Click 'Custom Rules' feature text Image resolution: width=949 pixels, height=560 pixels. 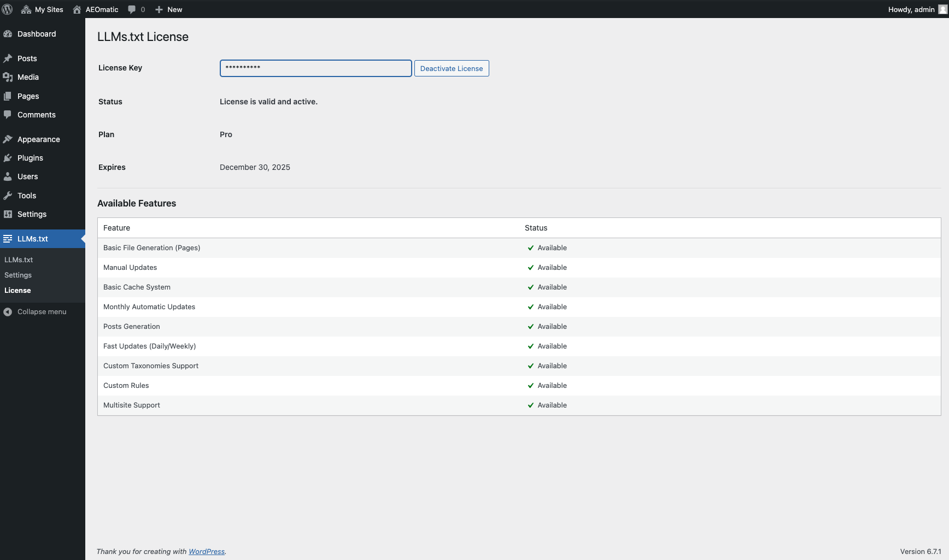126,386
